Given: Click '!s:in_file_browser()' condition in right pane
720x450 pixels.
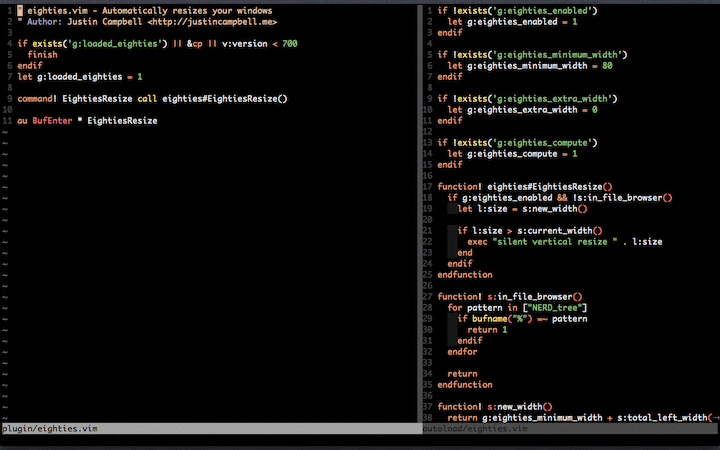Looking at the screenshot, I should click(x=622, y=198).
